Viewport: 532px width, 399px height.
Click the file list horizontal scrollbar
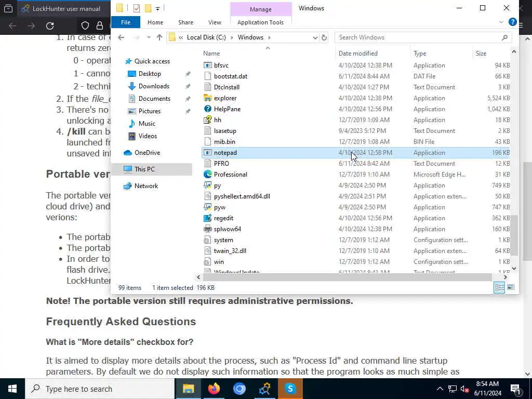point(347,277)
